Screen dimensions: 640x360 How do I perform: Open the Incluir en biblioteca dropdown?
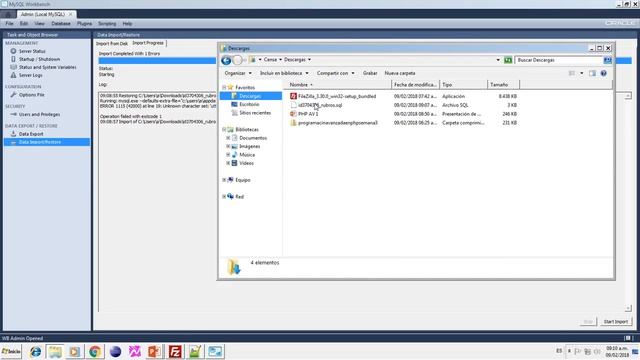[284, 73]
